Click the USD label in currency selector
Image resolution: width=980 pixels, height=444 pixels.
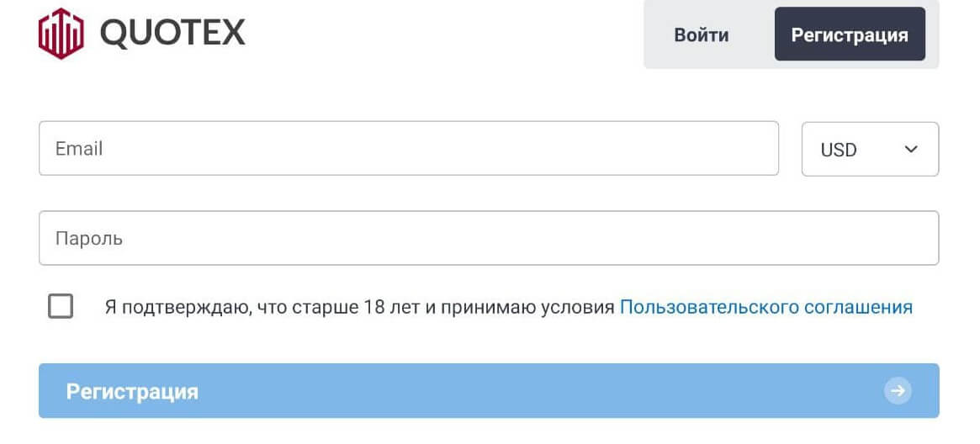(838, 150)
